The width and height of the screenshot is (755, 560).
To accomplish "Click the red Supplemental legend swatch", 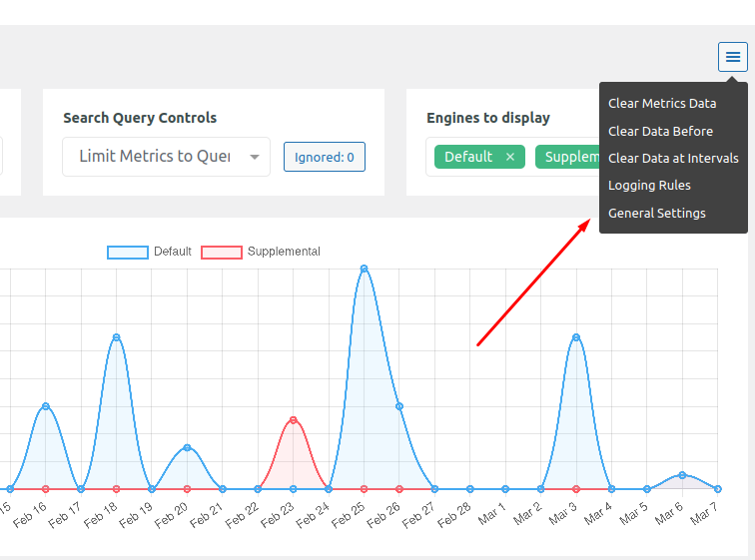I will 222,252.
